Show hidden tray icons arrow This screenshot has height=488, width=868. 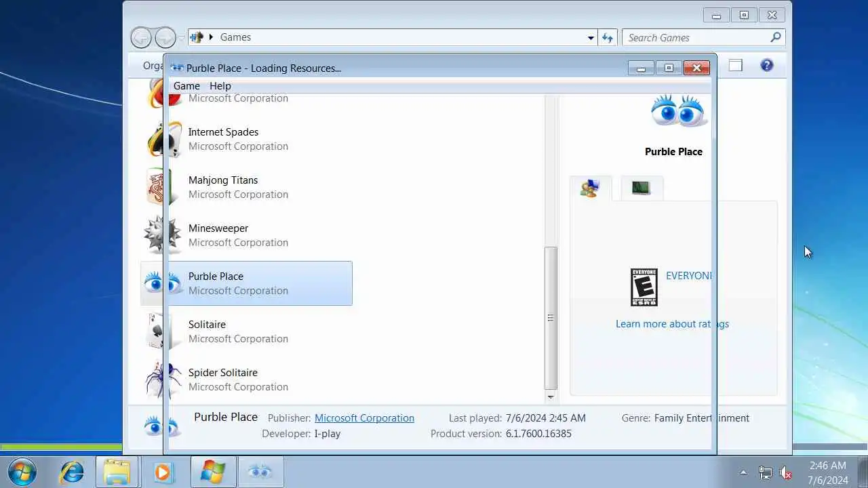(x=743, y=472)
